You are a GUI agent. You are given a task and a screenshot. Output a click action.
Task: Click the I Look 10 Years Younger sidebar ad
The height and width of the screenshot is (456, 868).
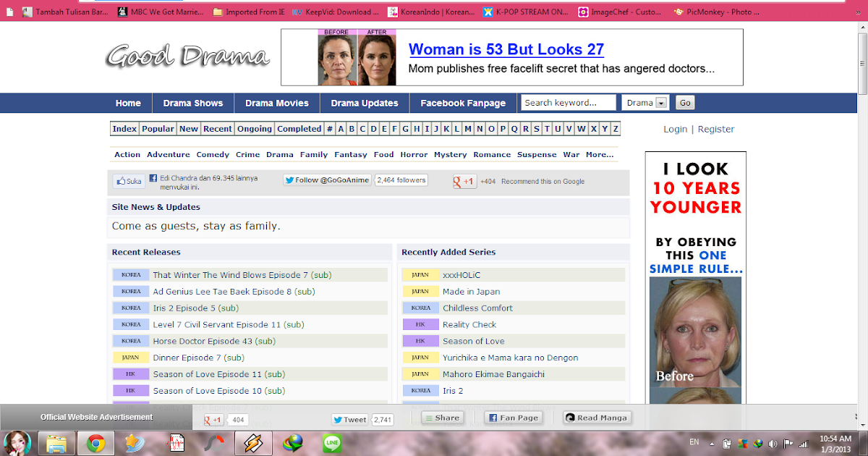pyautogui.click(x=695, y=279)
